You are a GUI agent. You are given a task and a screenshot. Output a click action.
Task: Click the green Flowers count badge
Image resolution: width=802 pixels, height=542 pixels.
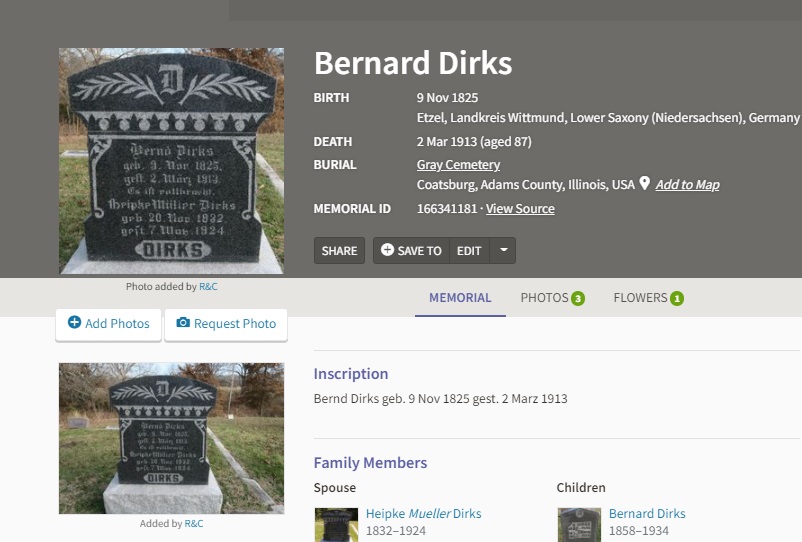point(677,298)
